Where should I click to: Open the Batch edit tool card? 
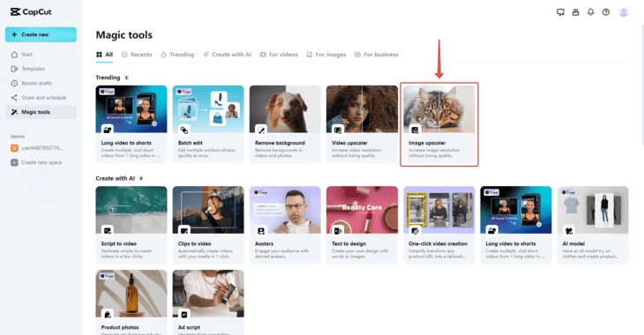(208, 124)
